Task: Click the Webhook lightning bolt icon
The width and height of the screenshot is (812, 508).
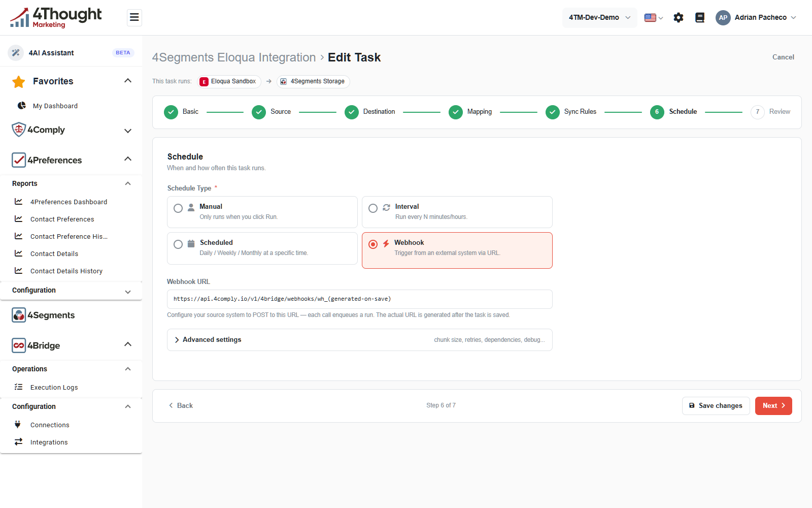Action: pos(386,244)
